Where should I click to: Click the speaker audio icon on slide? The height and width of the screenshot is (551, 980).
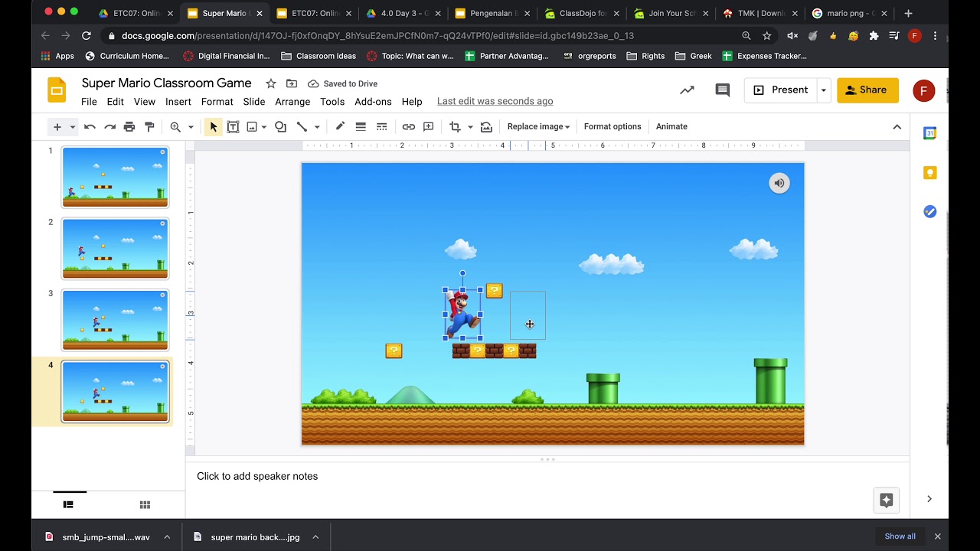coord(779,183)
